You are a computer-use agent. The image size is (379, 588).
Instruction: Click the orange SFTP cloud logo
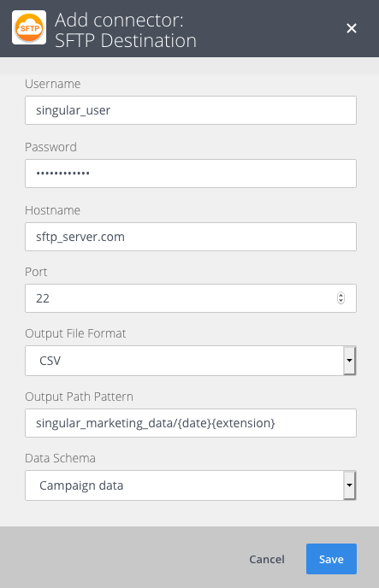tap(29, 27)
